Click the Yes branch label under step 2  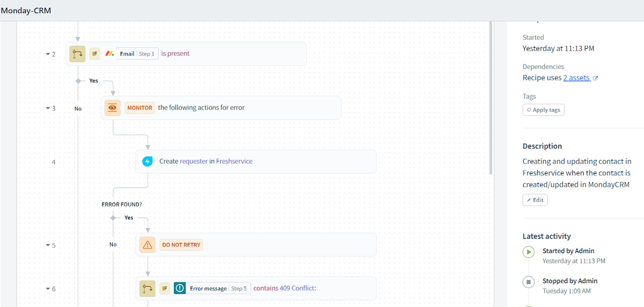coord(94,81)
